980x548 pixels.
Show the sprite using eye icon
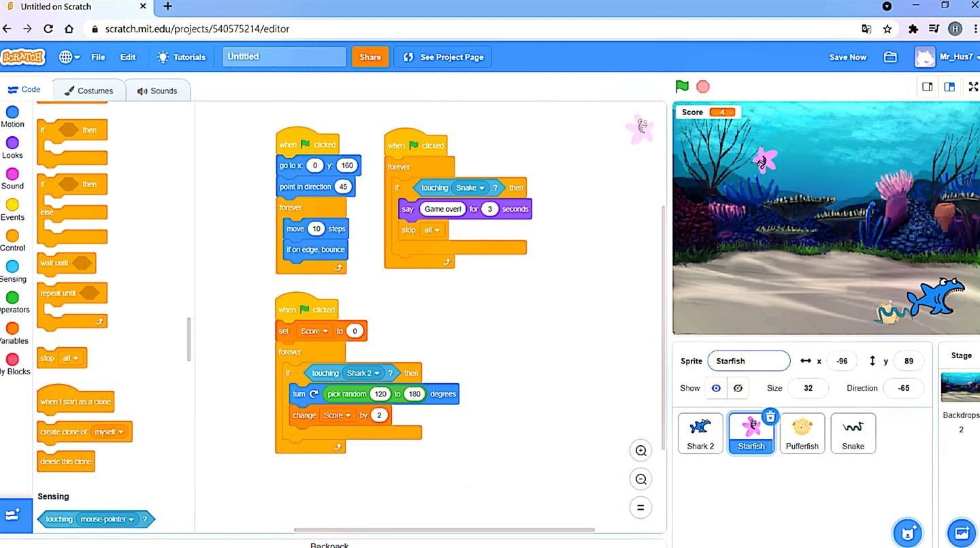pyautogui.click(x=716, y=388)
